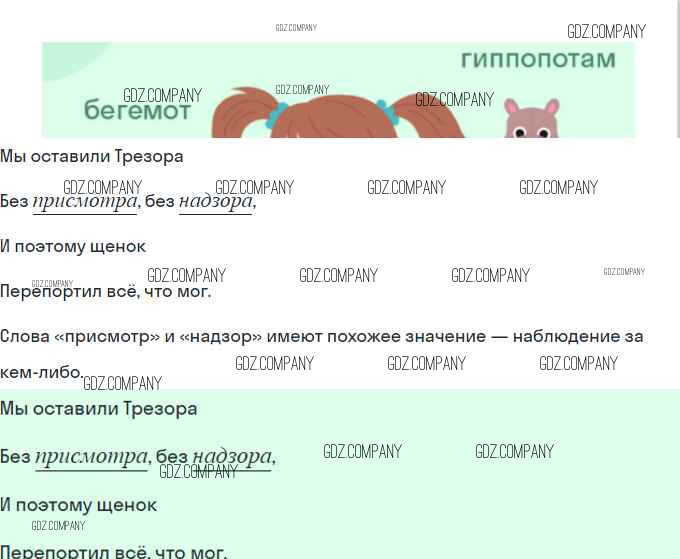Click «Перепортил всё, что мог.» in the white section
This screenshot has width=680, height=559.
tap(105, 292)
